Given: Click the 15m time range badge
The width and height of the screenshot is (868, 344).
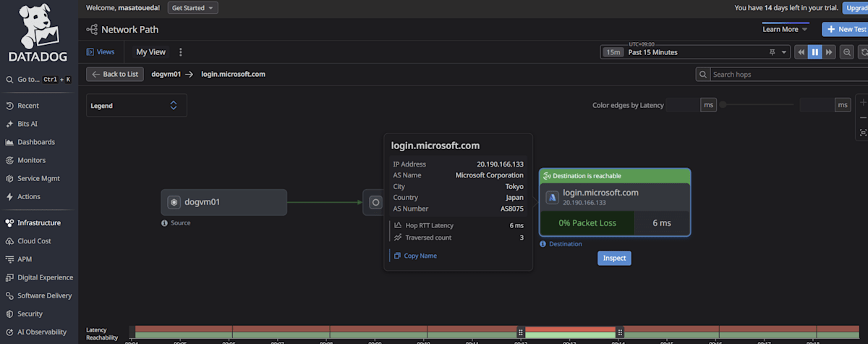Looking at the screenshot, I should pos(613,52).
